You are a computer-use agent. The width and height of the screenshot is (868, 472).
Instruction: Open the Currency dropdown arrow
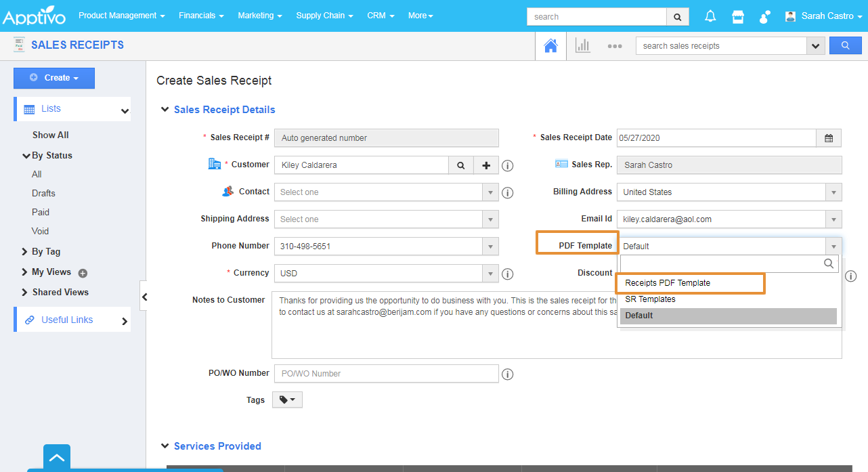point(490,273)
